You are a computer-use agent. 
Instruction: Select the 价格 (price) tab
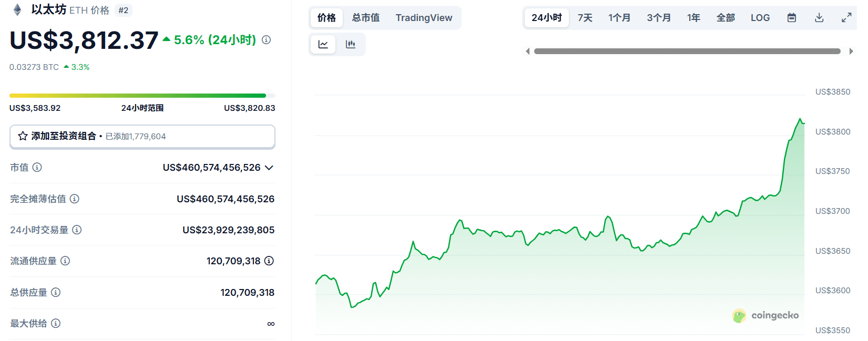tap(326, 18)
